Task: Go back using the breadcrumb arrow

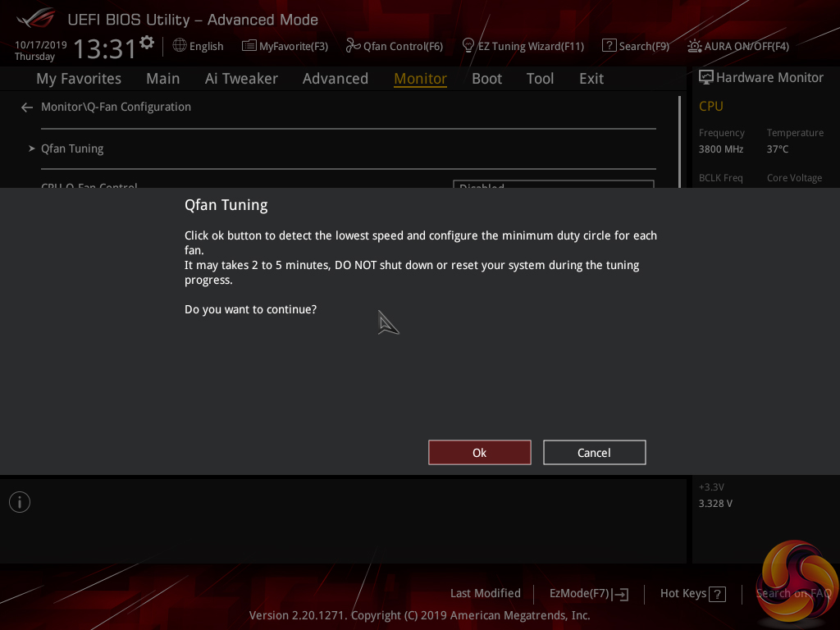Action: click(x=26, y=107)
